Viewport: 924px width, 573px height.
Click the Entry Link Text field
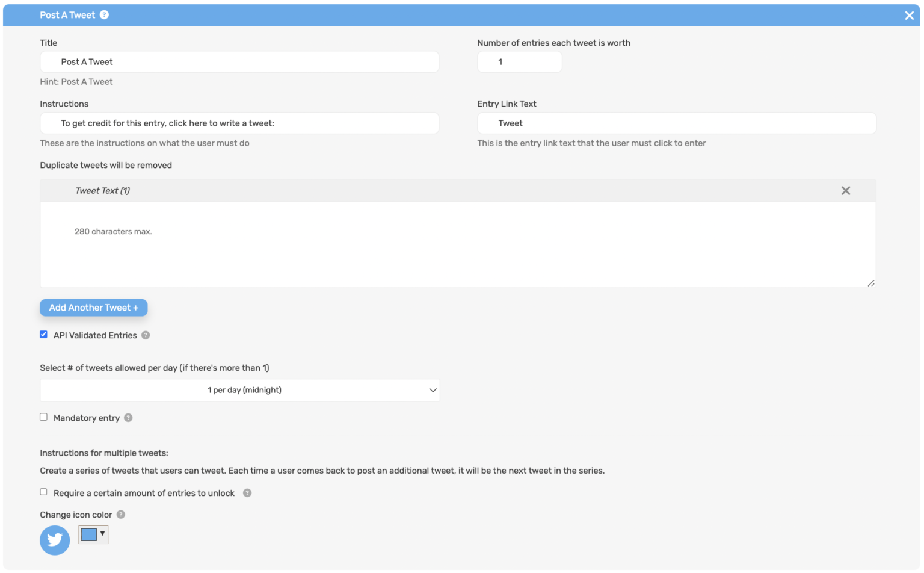point(676,123)
